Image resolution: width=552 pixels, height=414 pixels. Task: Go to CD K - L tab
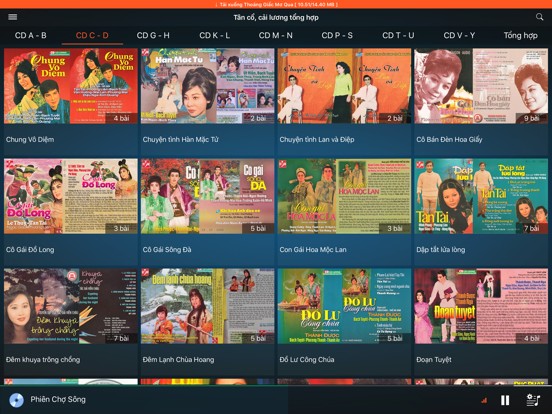(x=214, y=36)
